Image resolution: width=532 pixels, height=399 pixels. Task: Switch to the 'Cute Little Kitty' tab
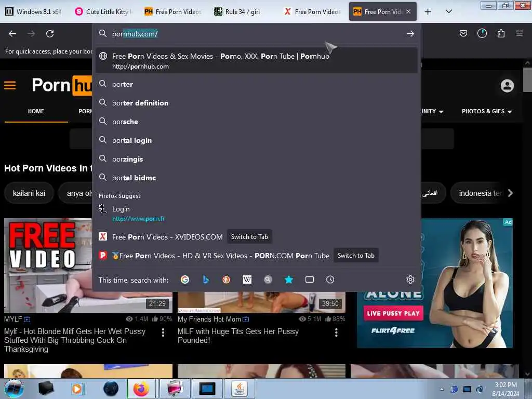[104, 12]
